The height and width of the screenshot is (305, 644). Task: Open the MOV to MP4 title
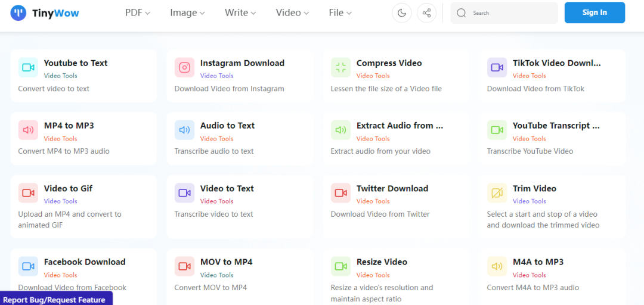pyautogui.click(x=227, y=262)
